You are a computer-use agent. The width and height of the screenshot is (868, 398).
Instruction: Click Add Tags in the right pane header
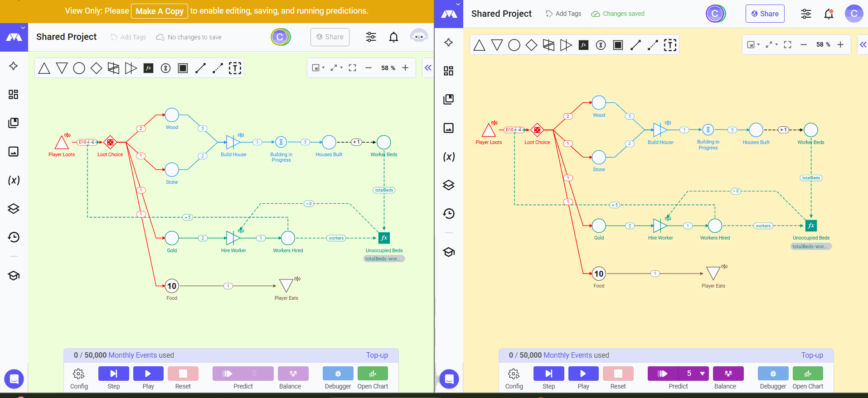tap(563, 14)
